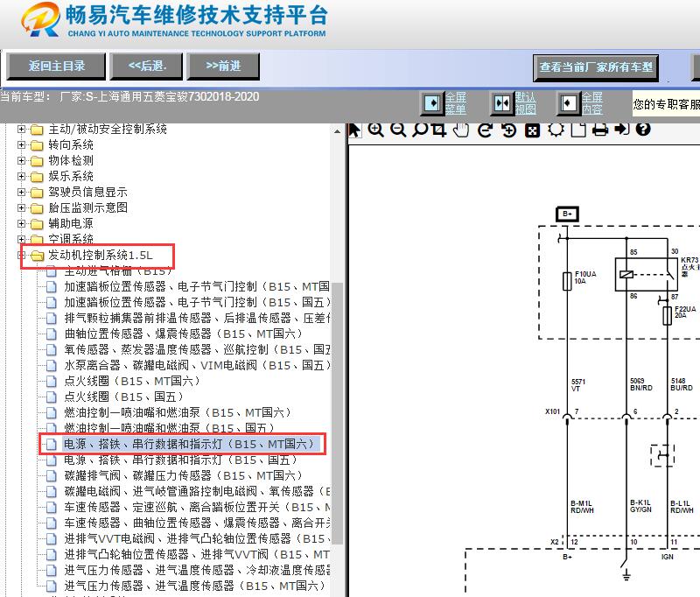
Task: Select 电源、搭铁、串行数据和指示灯（B15、国五）
Action: [x=180, y=460]
